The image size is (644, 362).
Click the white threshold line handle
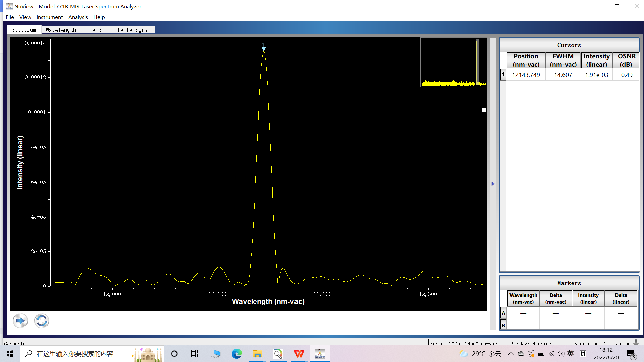coord(484,110)
